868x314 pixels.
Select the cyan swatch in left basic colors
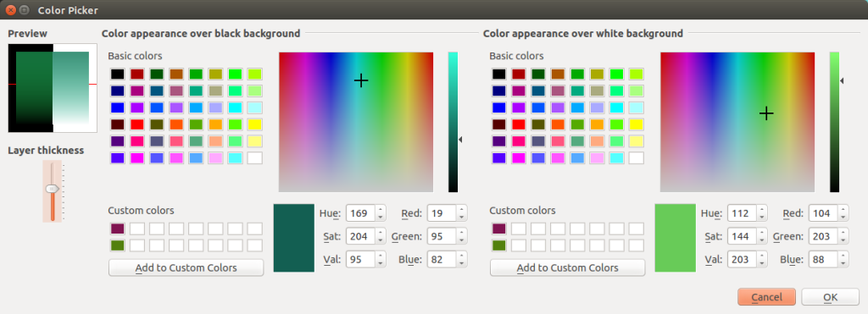tap(236, 107)
